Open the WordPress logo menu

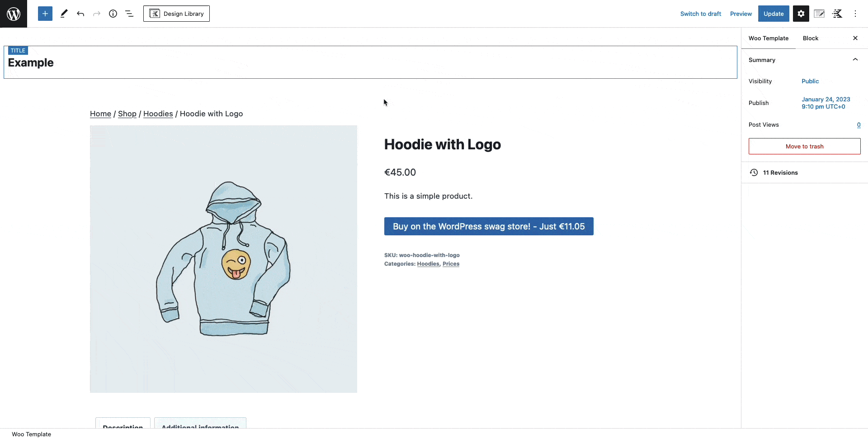coord(14,14)
